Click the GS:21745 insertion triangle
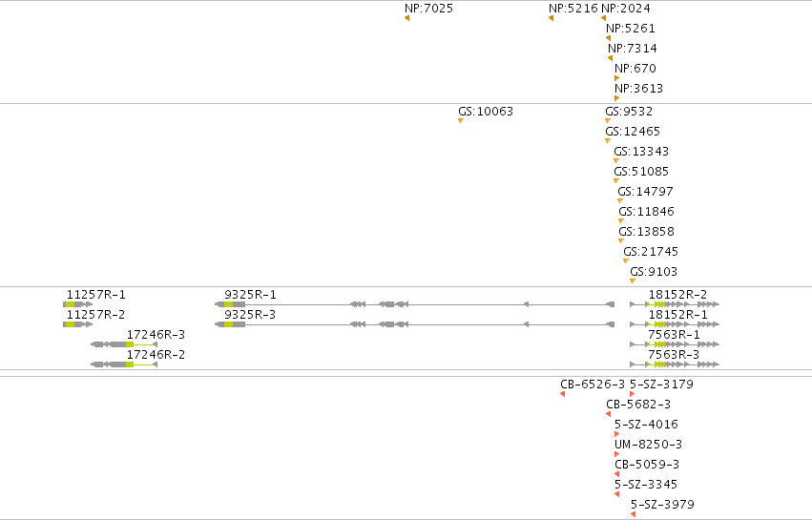The image size is (812, 520). (626, 261)
